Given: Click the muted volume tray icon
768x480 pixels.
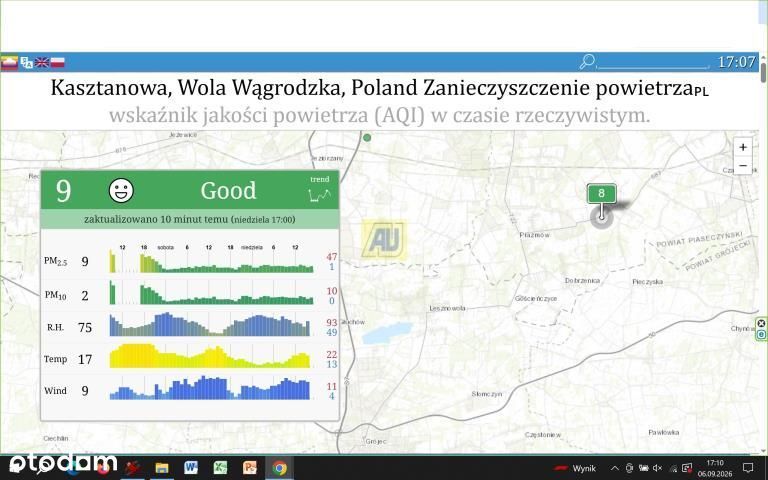Looking at the screenshot, I should pos(657,468).
